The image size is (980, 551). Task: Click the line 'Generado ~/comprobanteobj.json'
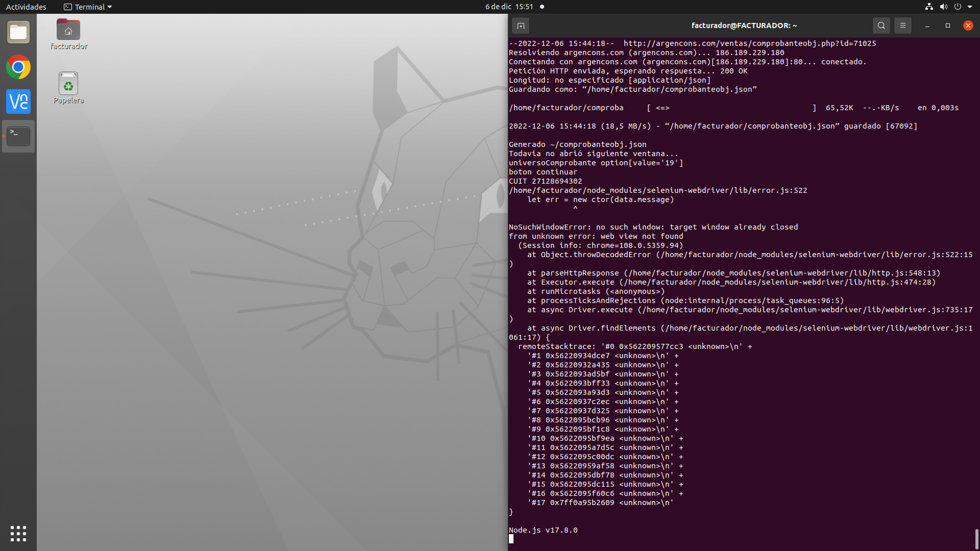pos(577,144)
